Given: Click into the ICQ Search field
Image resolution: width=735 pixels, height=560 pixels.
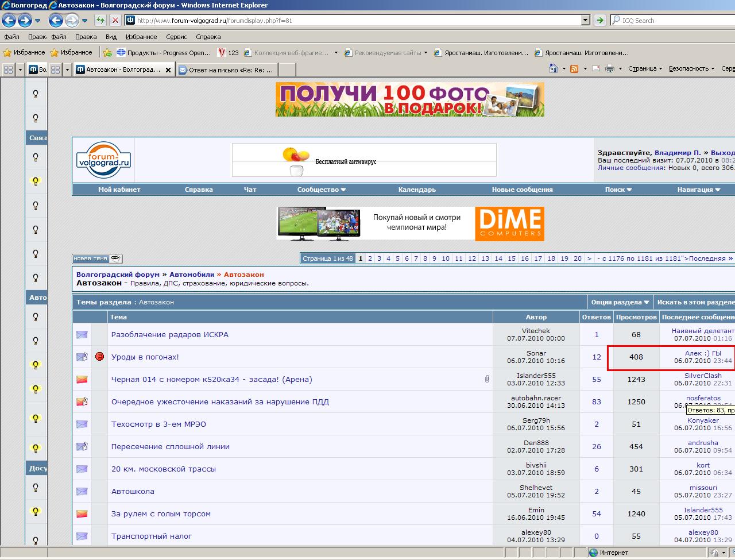Looking at the screenshot, I should 672,21.
